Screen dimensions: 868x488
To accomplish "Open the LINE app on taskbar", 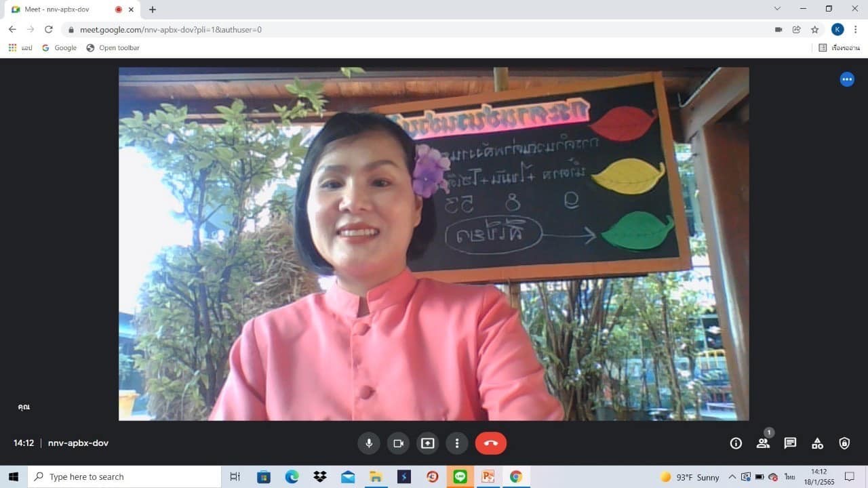I will [460, 476].
